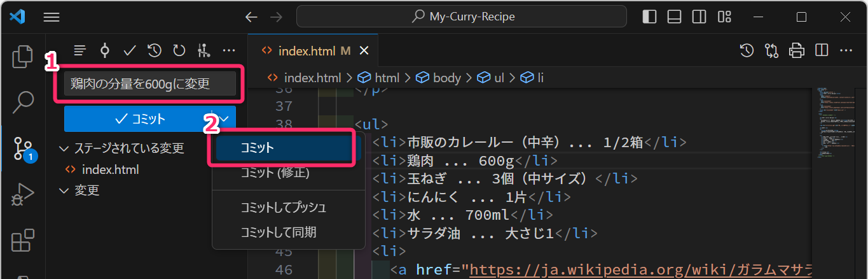Screen dimensions: 868x279
Task: Open the Explorer view in activity bar
Action: point(22,57)
